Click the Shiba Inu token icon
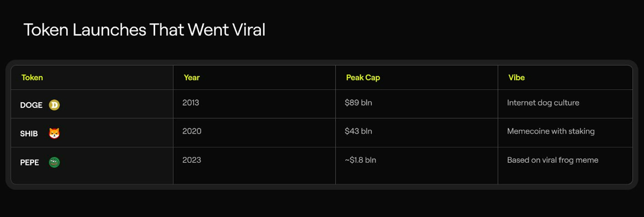Screen dimensions: 644x217 pyautogui.click(x=54, y=133)
